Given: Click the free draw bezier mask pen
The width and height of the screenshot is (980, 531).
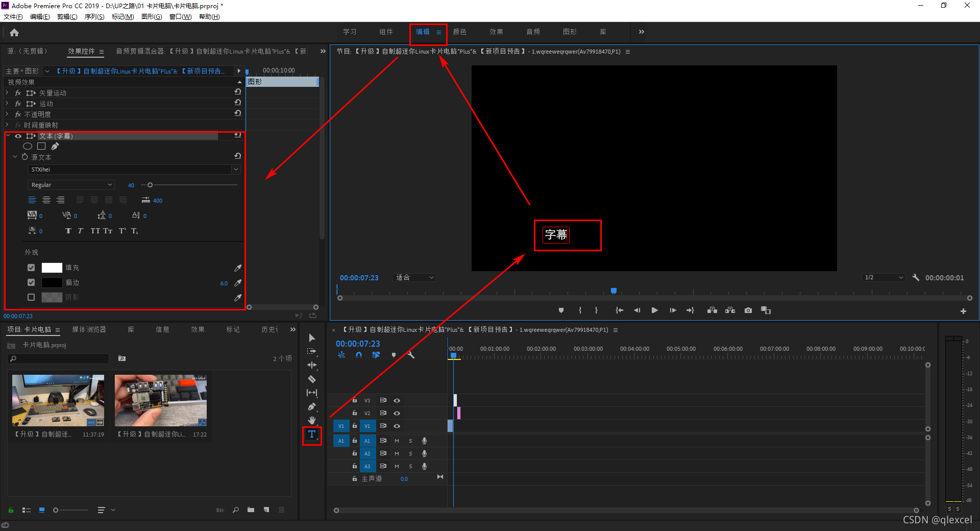Looking at the screenshot, I should [x=55, y=147].
